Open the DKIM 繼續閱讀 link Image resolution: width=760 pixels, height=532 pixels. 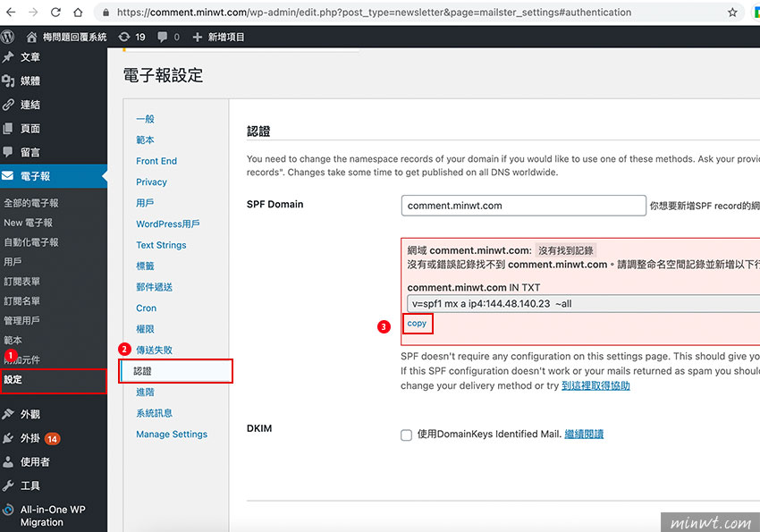click(584, 435)
